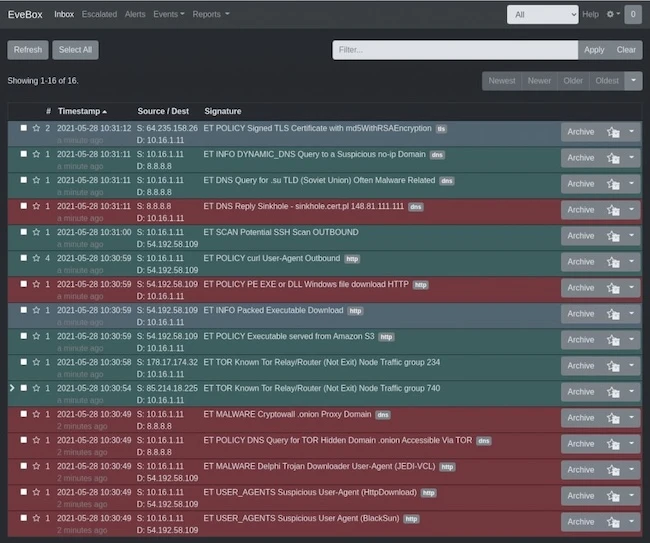The width and height of the screenshot is (650, 543).
Task: Star the Cryptowall .onion Proxy Domain alert
Action: click(x=36, y=414)
